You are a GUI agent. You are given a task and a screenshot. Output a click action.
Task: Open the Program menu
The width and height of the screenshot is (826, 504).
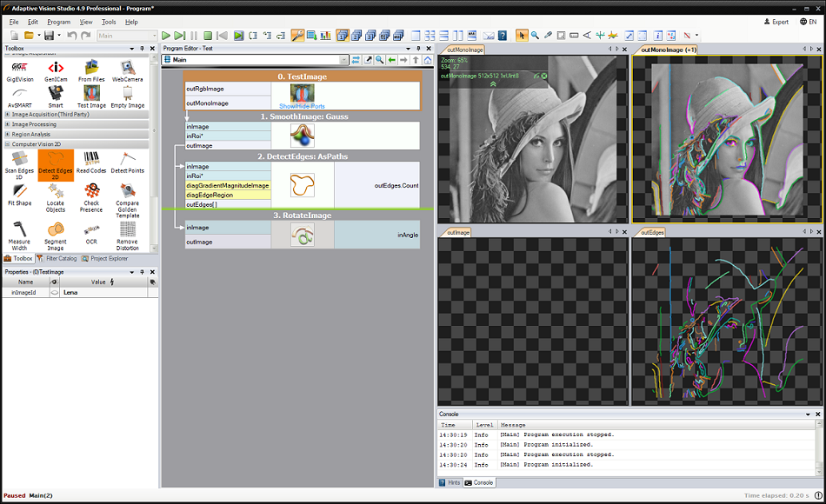click(x=59, y=22)
